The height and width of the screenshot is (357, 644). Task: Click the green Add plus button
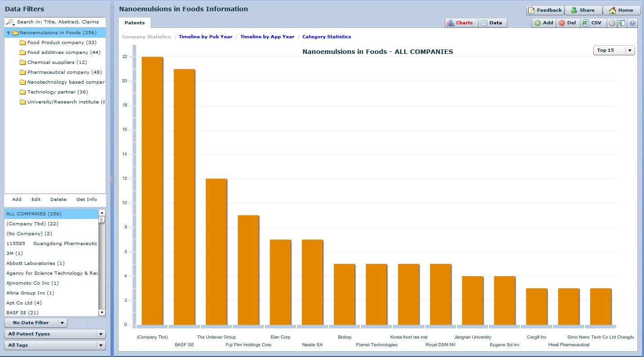pos(544,23)
